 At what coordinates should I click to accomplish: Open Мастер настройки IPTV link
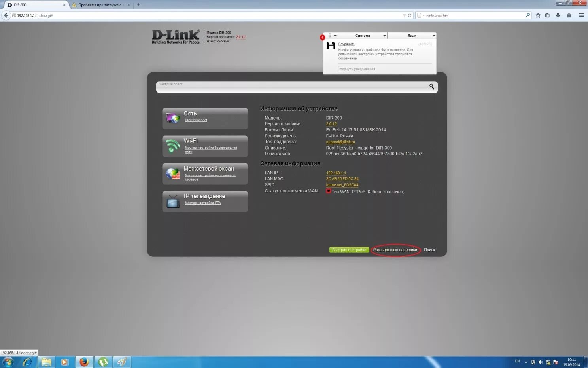(x=203, y=203)
